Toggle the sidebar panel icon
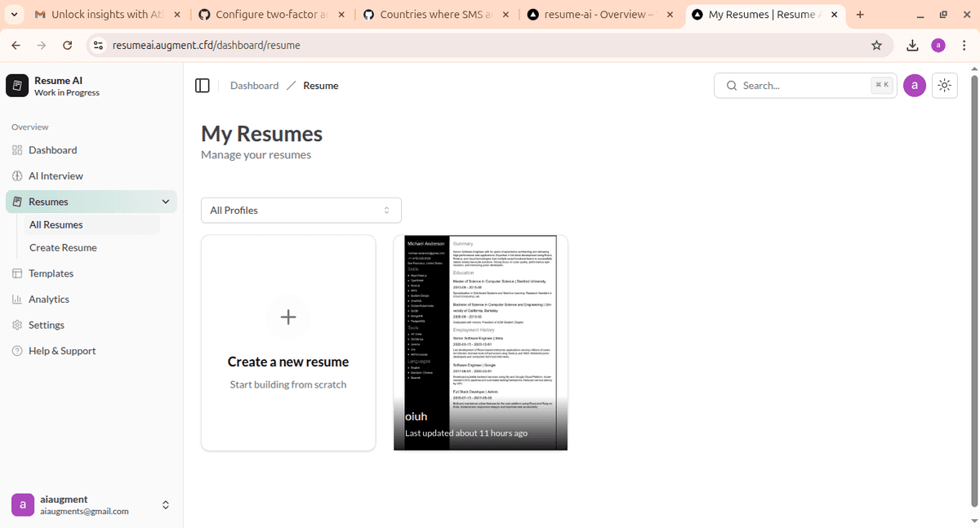This screenshot has width=980, height=528. click(x=203, y=86)
